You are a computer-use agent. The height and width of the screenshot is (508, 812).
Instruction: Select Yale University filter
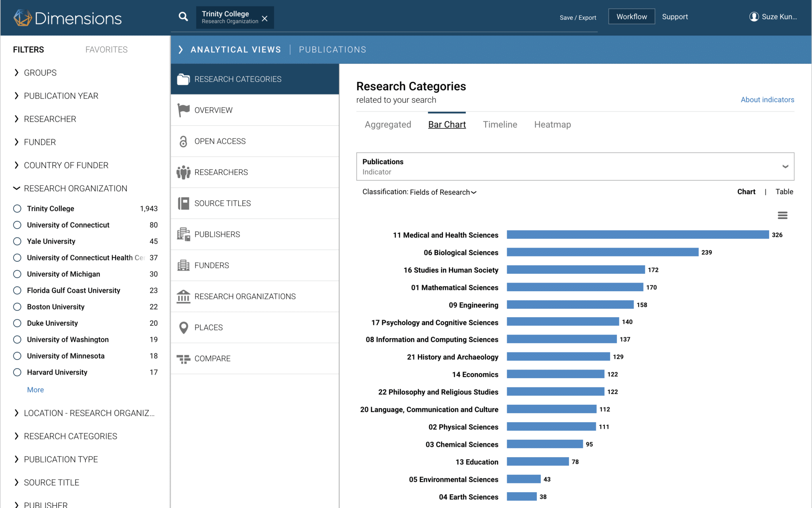pyautogui.click(x=17, y=241)
